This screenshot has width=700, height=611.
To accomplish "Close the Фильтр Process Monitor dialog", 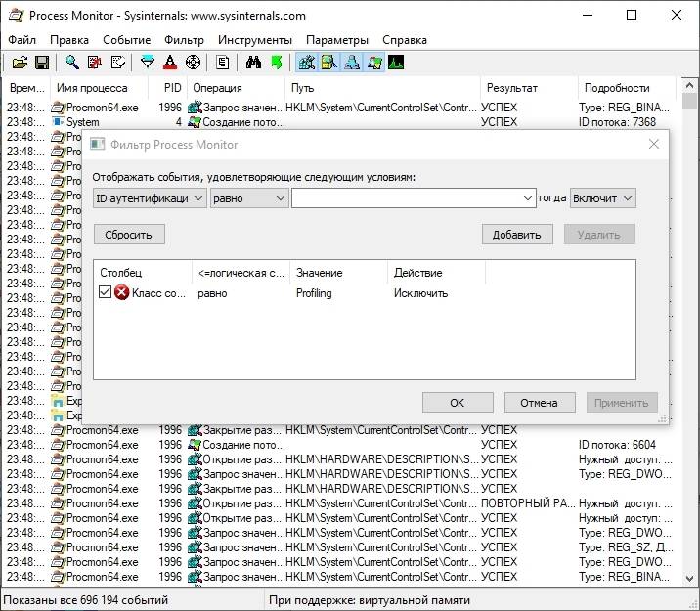I will click(x=654, y=144).
